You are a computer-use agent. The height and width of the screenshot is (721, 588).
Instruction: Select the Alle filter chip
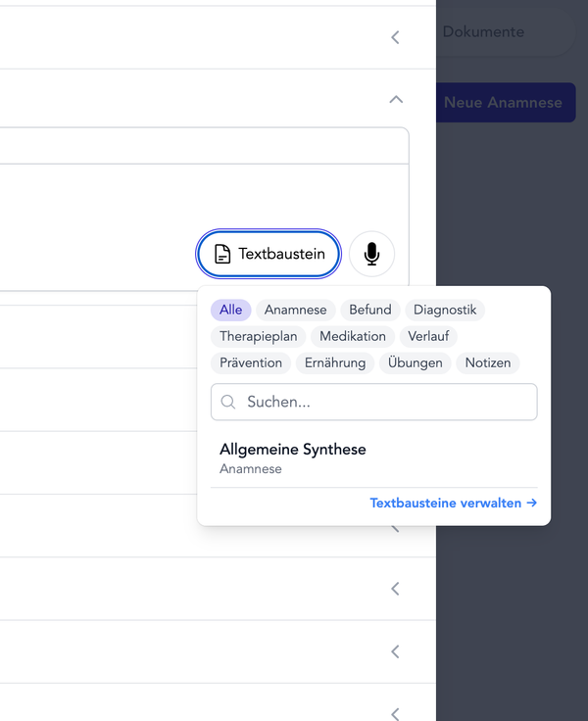point(231,310)
